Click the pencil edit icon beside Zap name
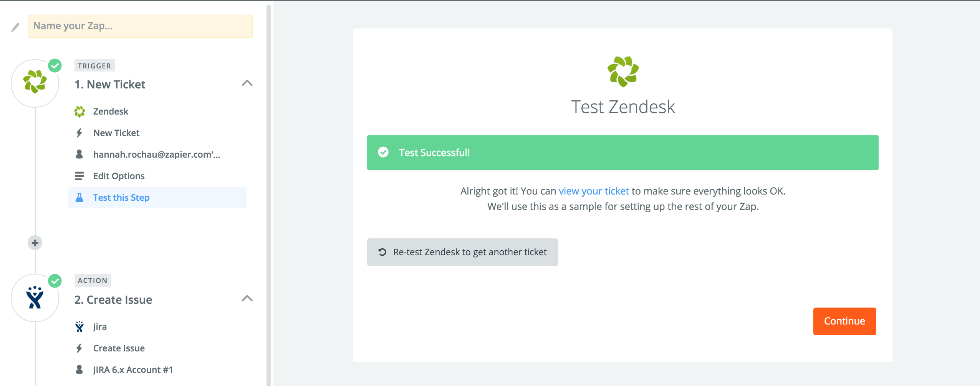The height and width of the screenshot is (386, 980). pos(15,27)
